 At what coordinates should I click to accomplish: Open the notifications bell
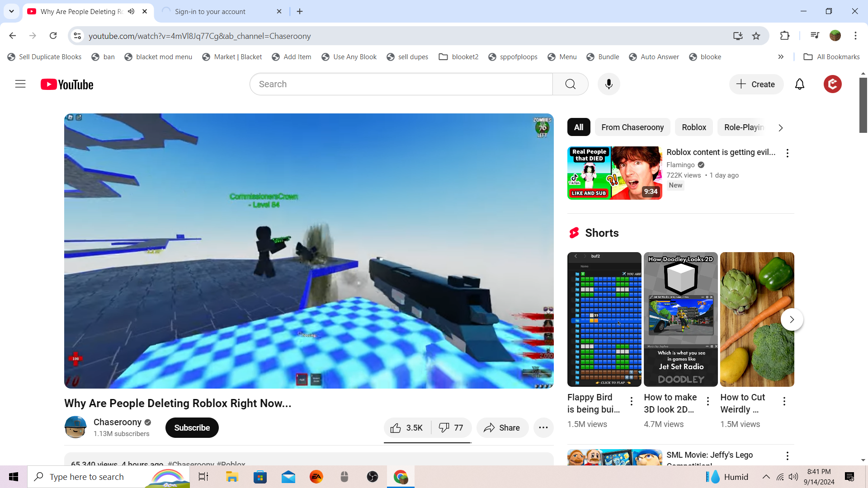tap(799, 84)
